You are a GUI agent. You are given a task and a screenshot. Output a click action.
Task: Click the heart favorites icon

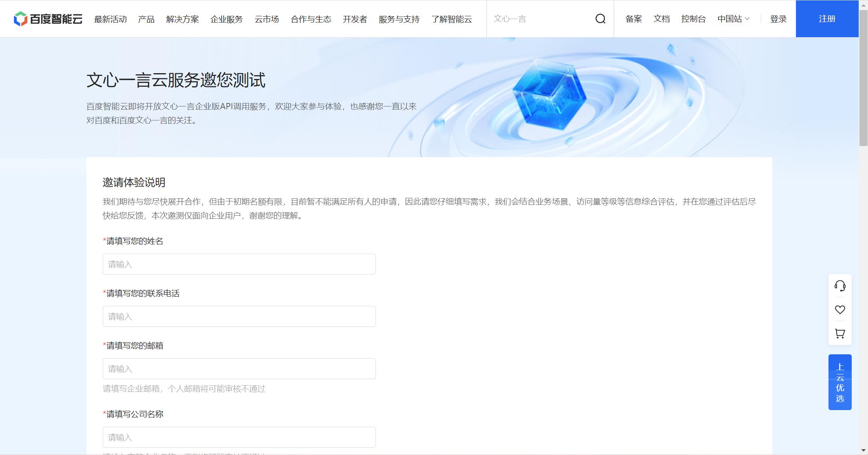(840, 310)
